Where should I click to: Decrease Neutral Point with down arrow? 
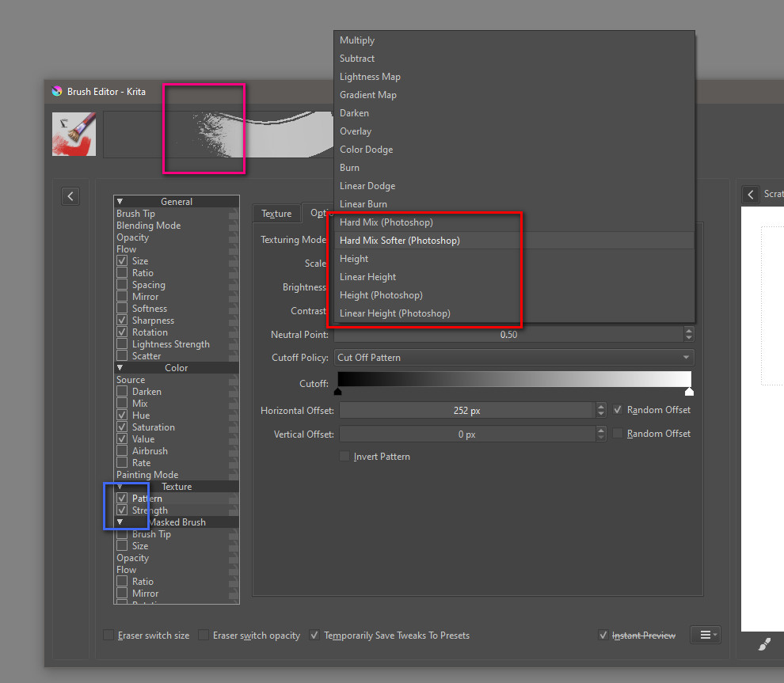tap(689, 338)
